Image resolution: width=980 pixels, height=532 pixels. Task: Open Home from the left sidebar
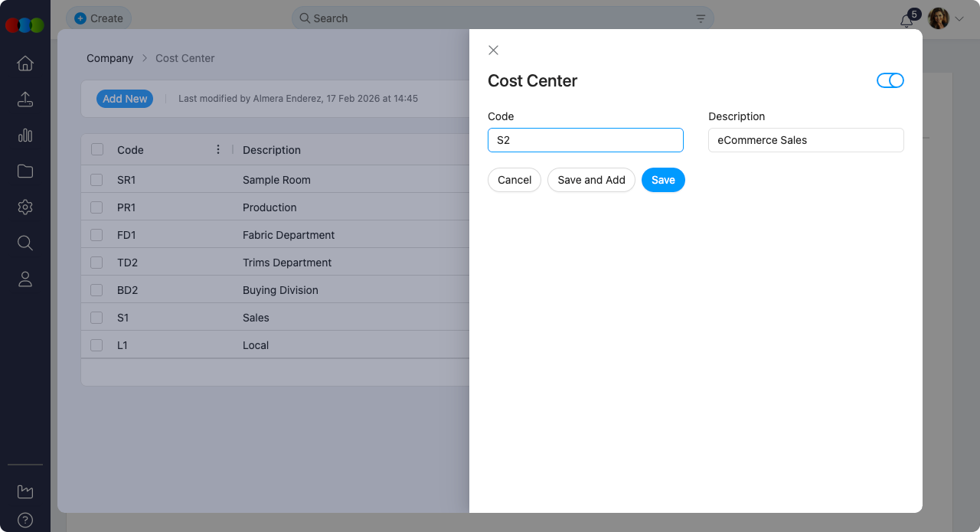point(25,64)
